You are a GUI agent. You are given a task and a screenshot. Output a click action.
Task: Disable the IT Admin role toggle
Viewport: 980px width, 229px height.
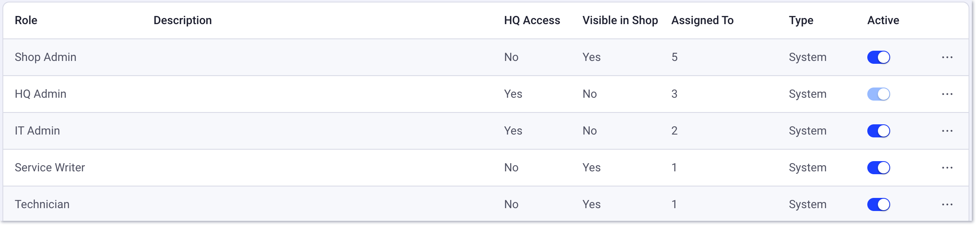point(878,131)
